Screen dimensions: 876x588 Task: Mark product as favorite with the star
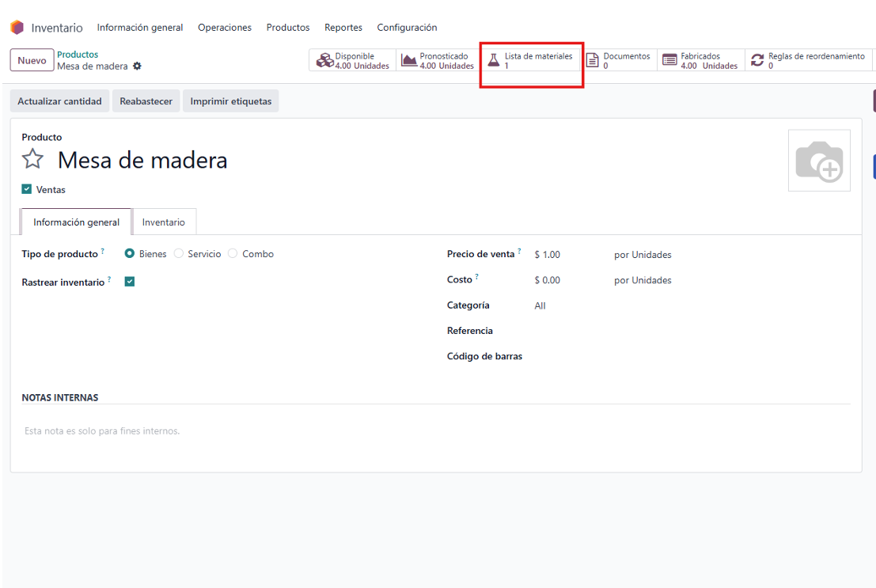coord(32,159)
